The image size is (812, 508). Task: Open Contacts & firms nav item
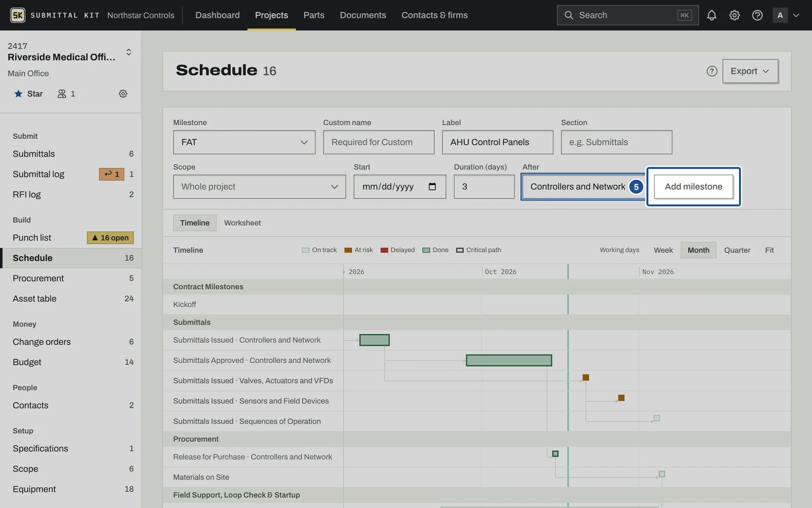(434, 15)
